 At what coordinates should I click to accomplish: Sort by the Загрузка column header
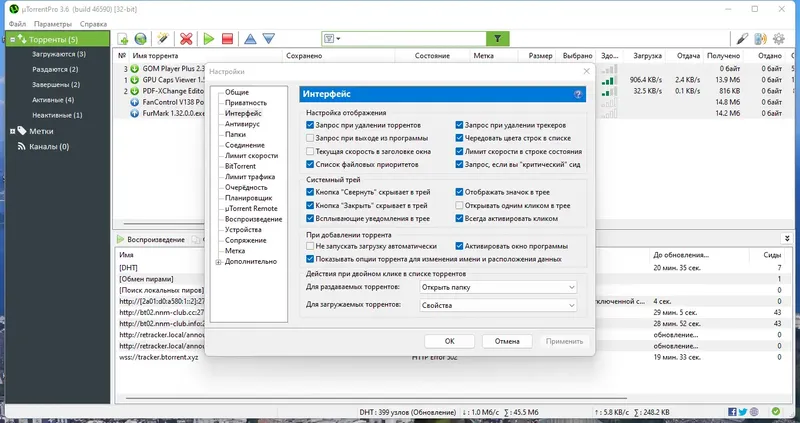click(x=647, y=56)
